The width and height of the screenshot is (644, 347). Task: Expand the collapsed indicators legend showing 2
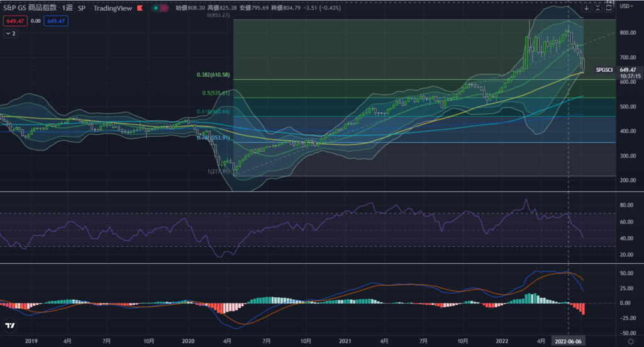11,33
